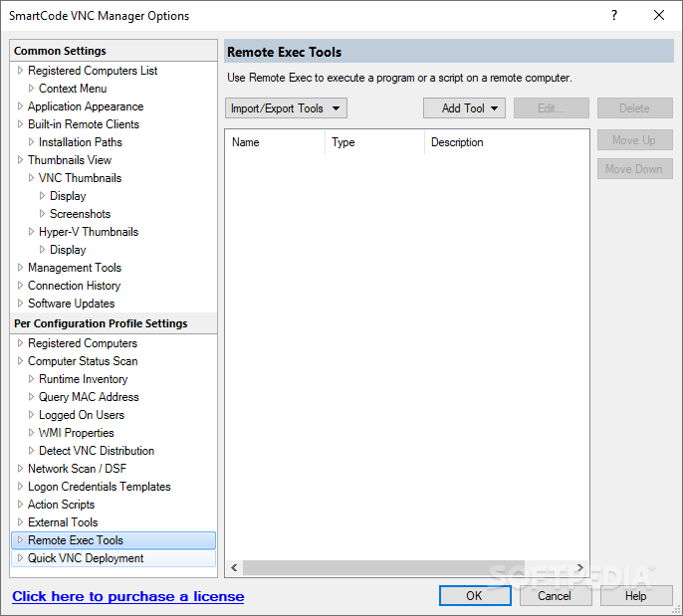Confirm the options with OK

[x=475, y=595]
